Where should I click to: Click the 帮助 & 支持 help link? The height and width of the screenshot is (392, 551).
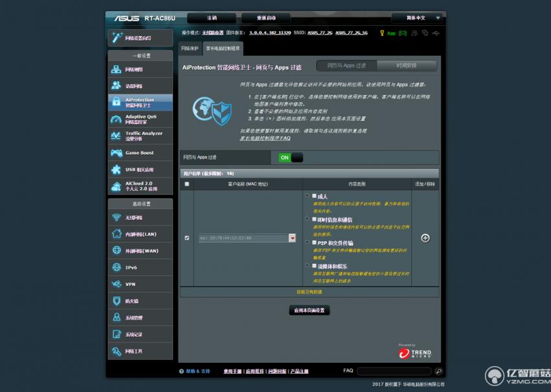pyautogui.click(x=198, y=371)
